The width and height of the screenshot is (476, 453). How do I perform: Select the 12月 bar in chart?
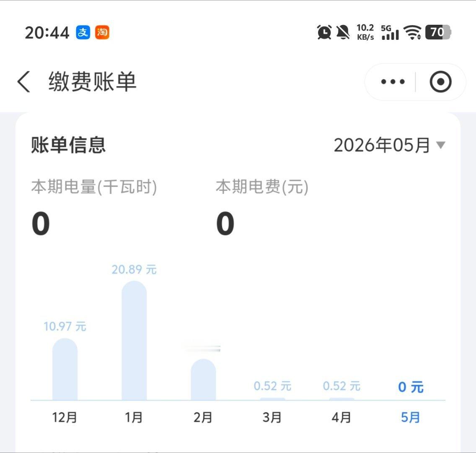click(65, 369)
